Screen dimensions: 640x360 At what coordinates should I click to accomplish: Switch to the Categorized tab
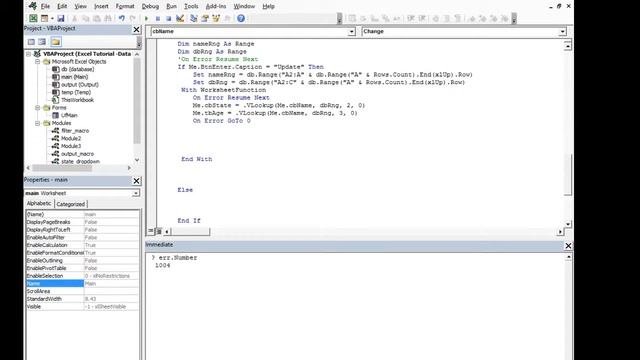(x=71, y=204)
